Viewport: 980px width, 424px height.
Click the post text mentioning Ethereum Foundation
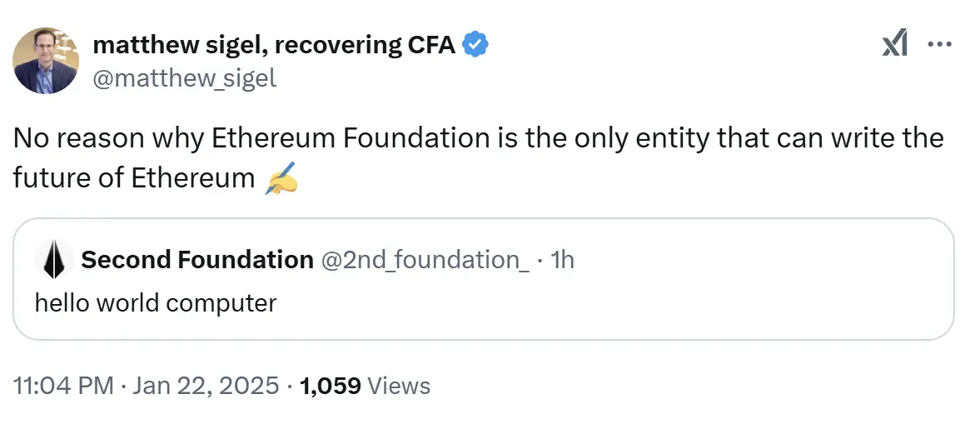[478, 137]
